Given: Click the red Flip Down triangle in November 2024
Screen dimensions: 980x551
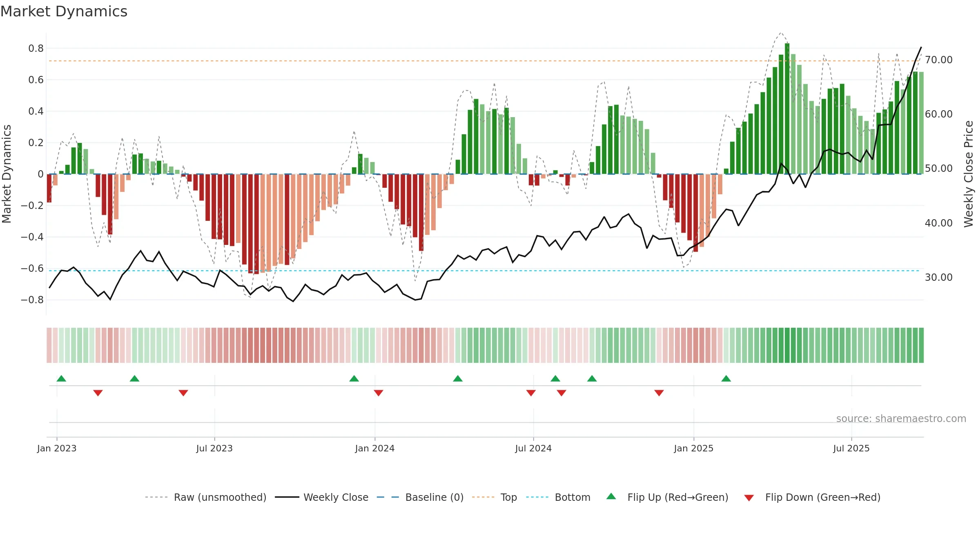Looking at the screenshot, I should (659, 393).
